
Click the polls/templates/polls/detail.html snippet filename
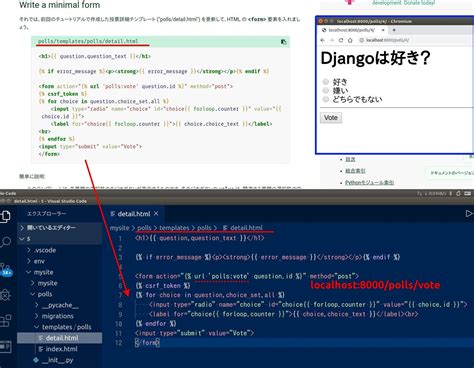(x=88, y=41)
